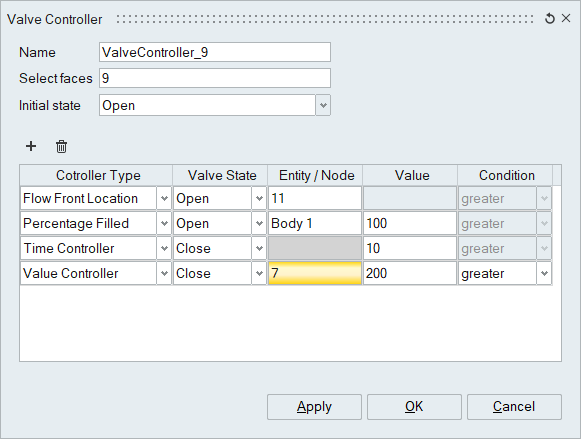
Task: Click the Select faces input field
Action: click(x=215, y=78)
